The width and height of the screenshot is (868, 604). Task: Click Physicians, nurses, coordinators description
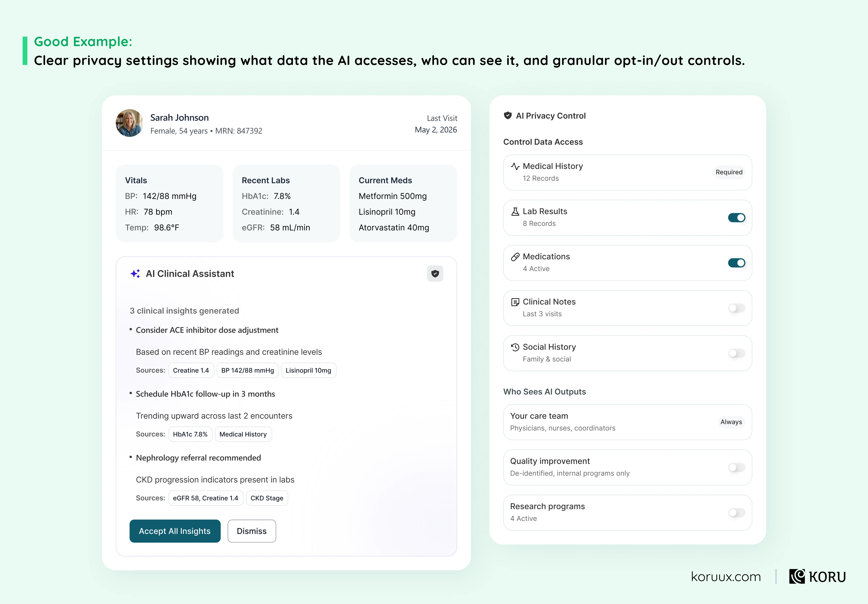click(x=563, y=428)
